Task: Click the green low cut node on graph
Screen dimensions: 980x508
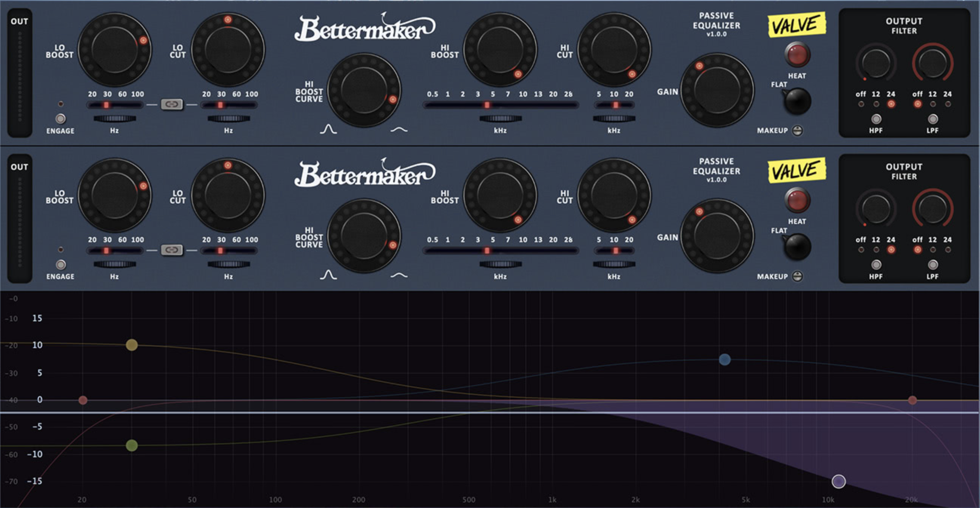Action: click(x=132, y=445)
